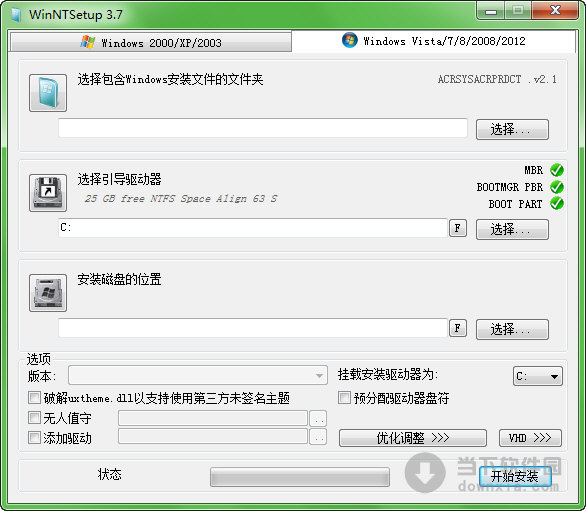Click the installation drive disk icon
The width and height of the screenshot is (586, 511).
48,293
